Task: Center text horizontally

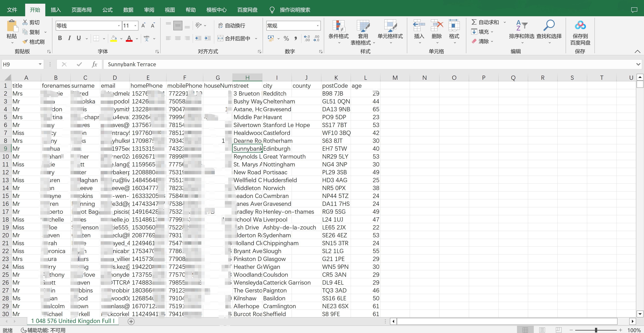Action: click(x=178, y=38)
